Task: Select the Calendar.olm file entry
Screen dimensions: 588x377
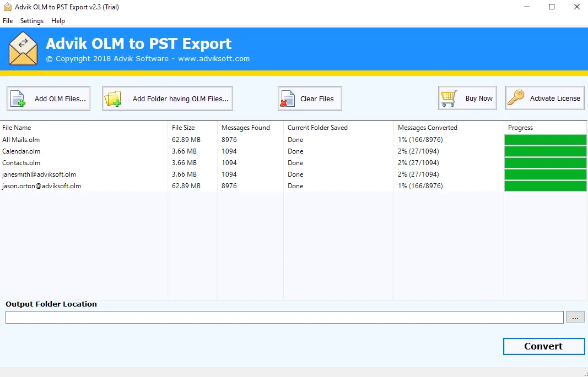Action: (21, 151)
